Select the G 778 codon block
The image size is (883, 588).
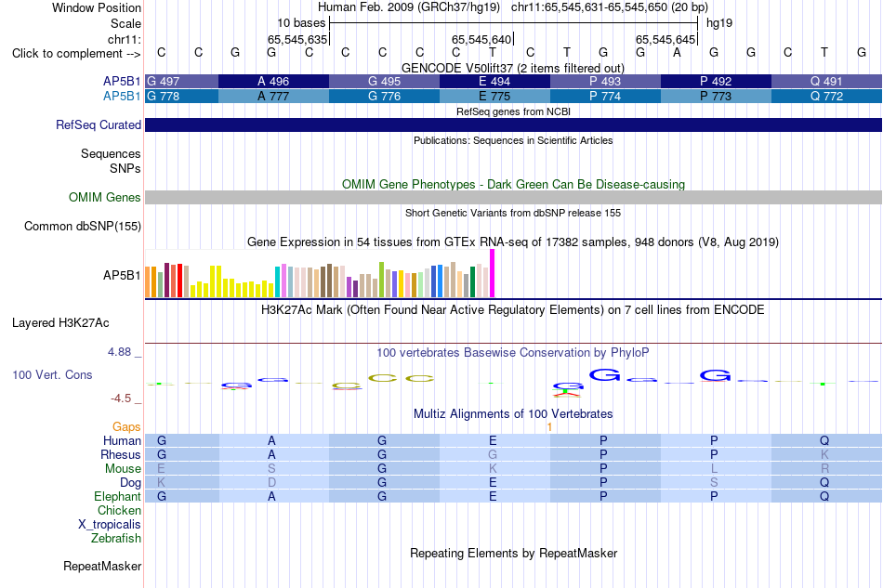[x=182, y=97]
